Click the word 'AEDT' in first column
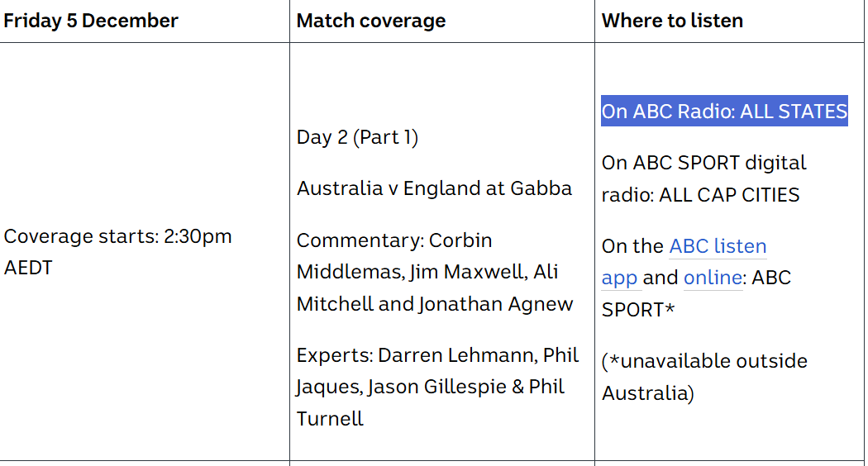The image size is (868, 466). (x=28, y=269)
